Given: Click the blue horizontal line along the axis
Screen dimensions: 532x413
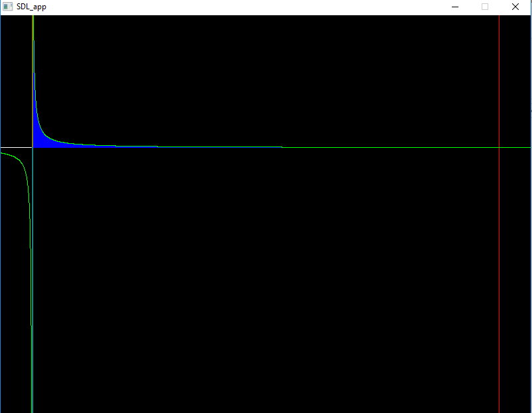Looking at the screenshot, I should (199, 147).
